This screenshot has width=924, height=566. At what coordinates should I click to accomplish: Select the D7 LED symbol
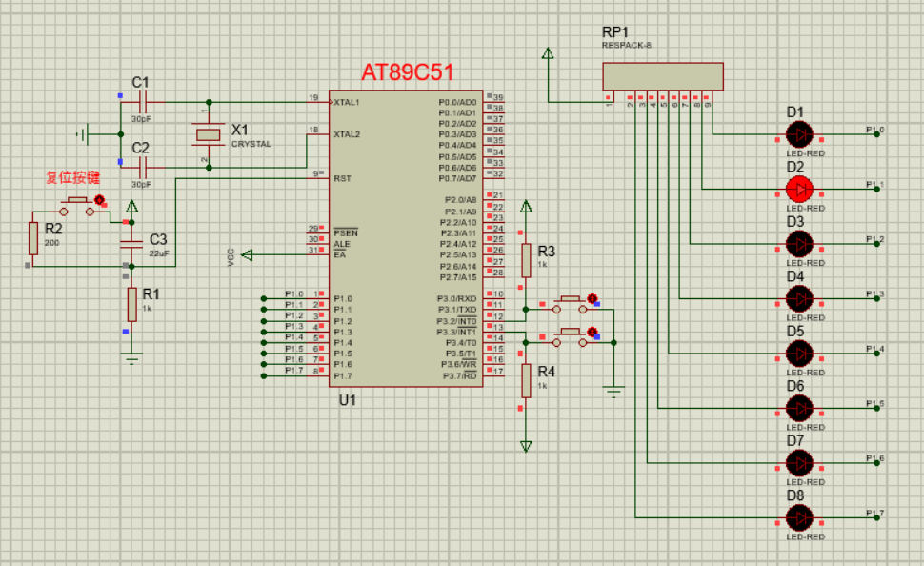(799, 463)
